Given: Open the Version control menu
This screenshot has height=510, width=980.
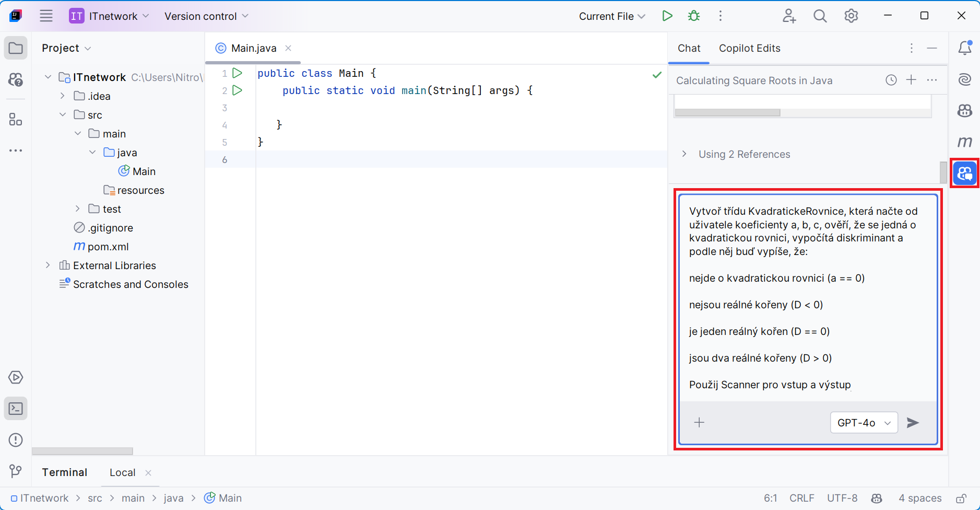Looking at the screenshot, I should click(x=206, y=16).
